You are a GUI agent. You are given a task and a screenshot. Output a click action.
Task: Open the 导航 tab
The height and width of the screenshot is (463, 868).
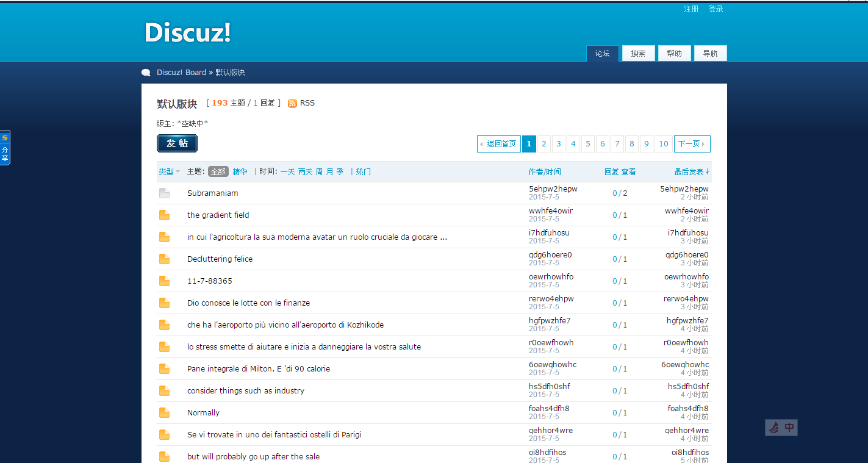point(710,54)
